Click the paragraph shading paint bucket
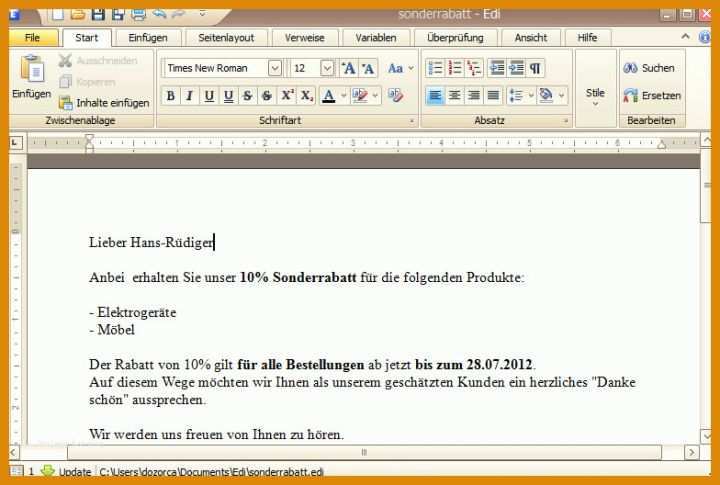Viewport: 720px width, 485px height. (546, 96)
